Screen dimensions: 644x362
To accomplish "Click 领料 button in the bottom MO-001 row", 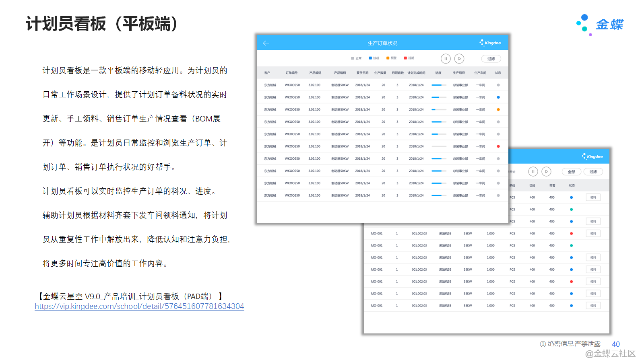I will (593, 306).
